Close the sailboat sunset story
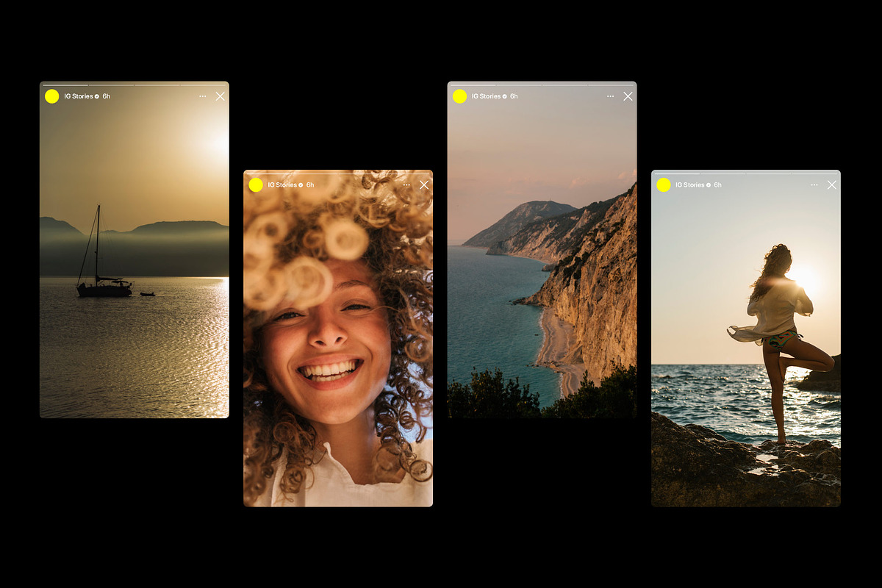 coord(220,96)
